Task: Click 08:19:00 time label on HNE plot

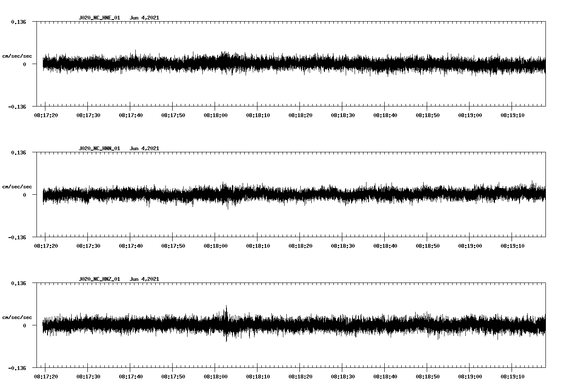Action: click(x=470, y=115)
